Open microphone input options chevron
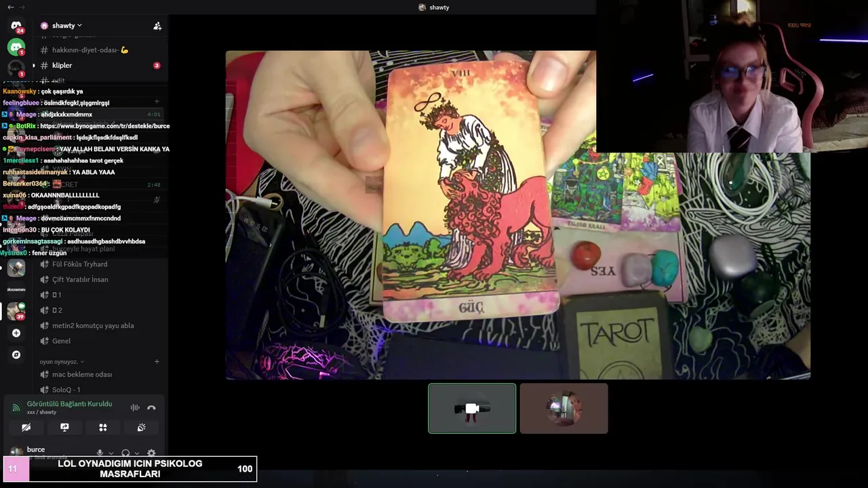The image size is (868, 488). pyautogui.click(x=111, y=453)
